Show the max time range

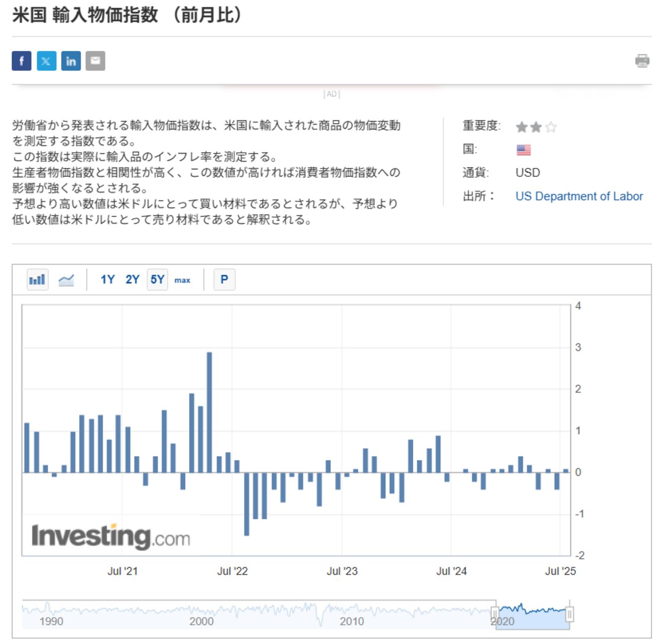point(182,280)
